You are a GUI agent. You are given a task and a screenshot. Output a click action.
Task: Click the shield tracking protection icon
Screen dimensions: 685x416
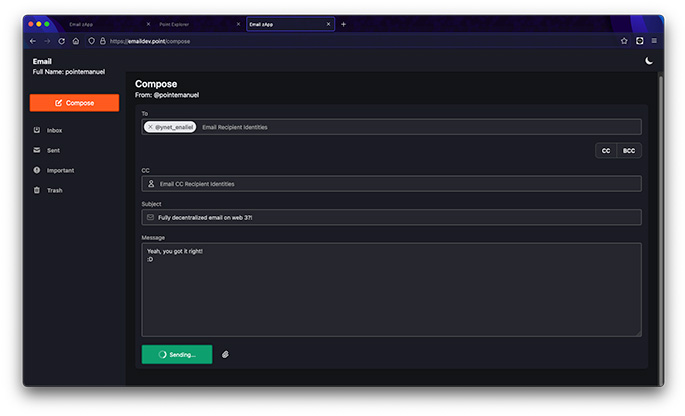click(x=91, y=41)
